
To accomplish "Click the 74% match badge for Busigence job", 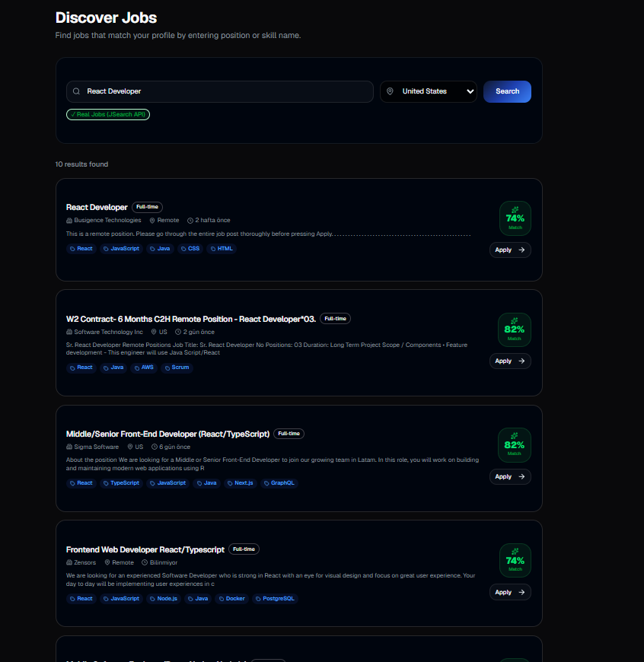I will 515,218.
